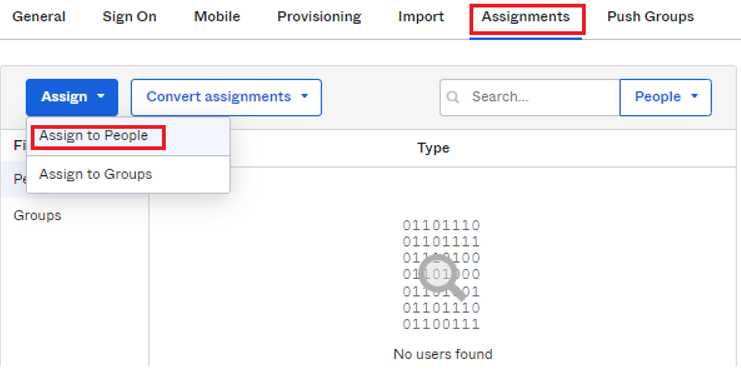The width and height of the screenshot is (741, 373).
Task: Expand the Convert assignments dropdown
Action: [226, 97]
